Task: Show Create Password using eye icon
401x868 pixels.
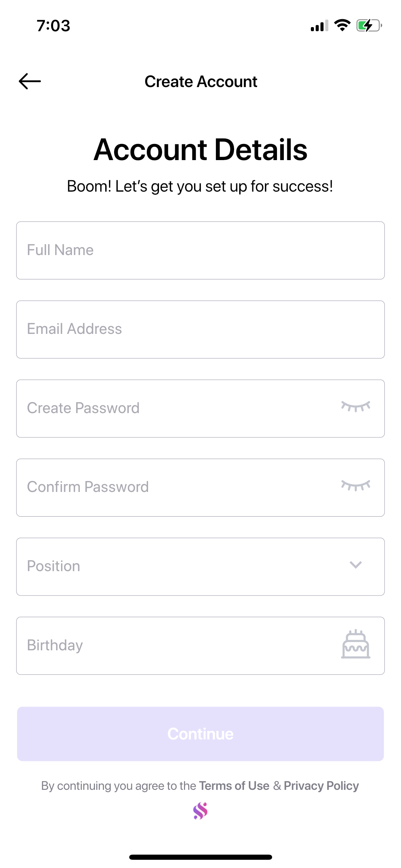Action: pos(356,407)
